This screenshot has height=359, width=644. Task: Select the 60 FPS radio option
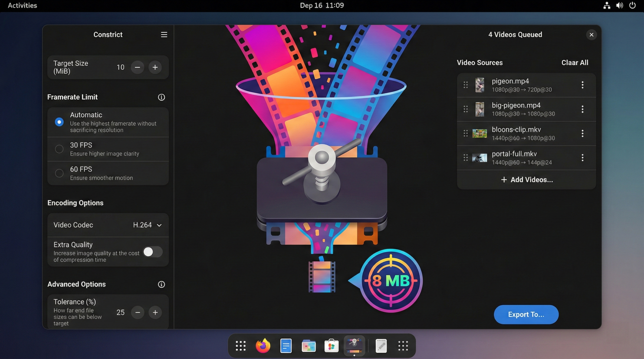pyautogui.click(x=59, y=173)
